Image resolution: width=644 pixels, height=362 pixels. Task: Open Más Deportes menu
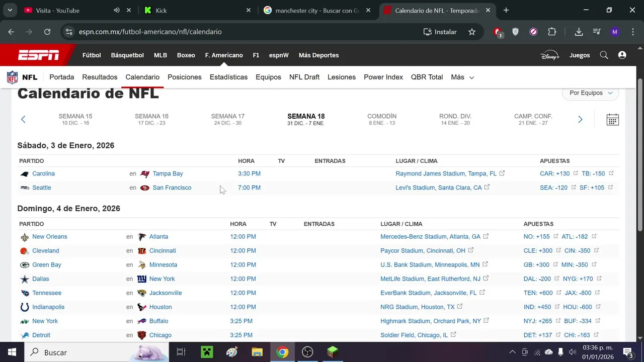click(318, 55)
